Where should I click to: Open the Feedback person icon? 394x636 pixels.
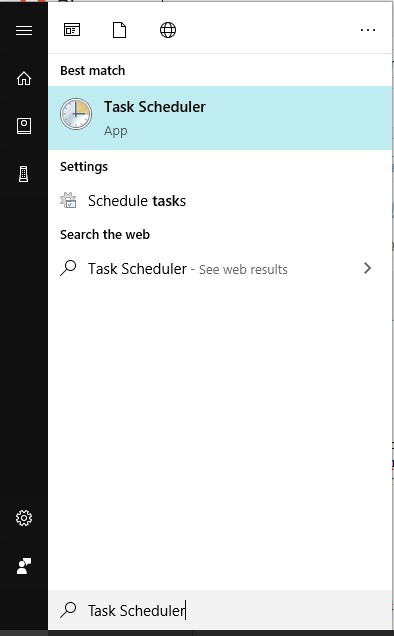[24, 566]
